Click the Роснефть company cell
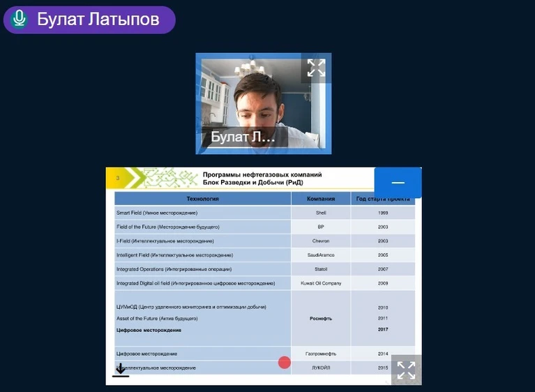This screenshot has width=535, height=392. coord(321,319)
